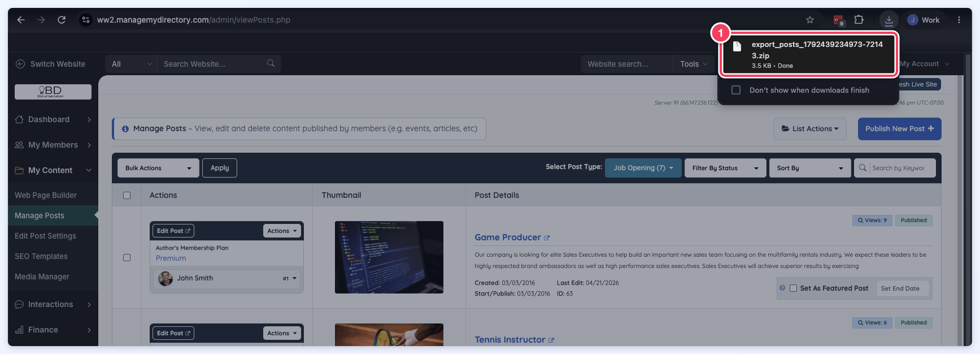
Task: Open Actions dropdown for Tennis Instructor post
Action: pyautogui.click(x=282, y=333)
